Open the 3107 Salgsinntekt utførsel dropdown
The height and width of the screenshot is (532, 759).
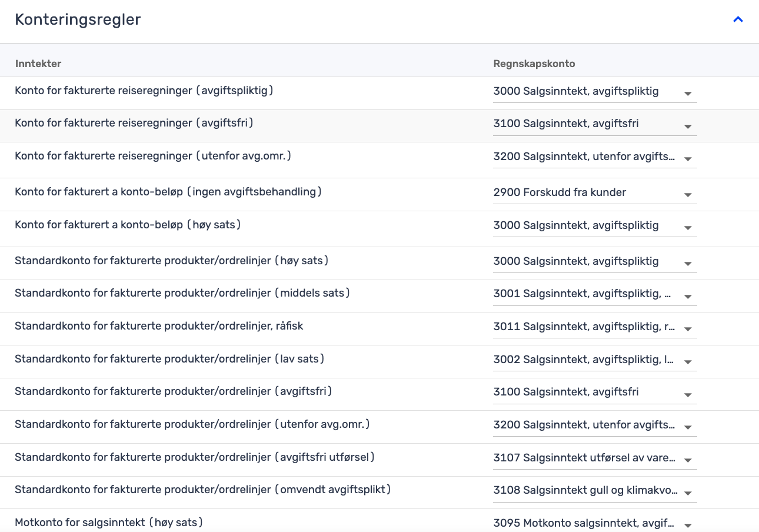(594, 458)
